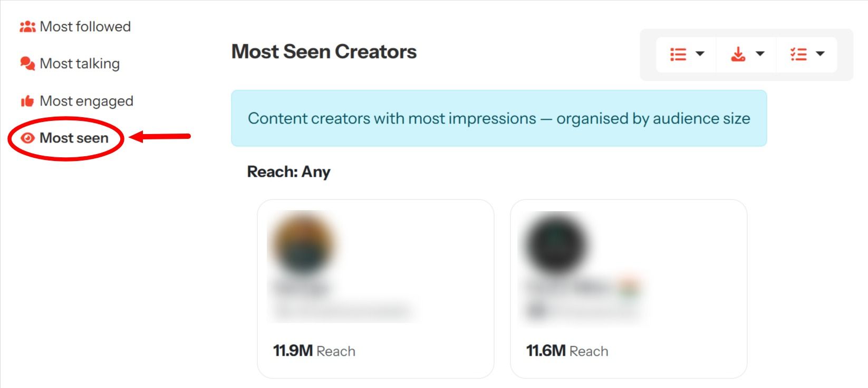The image size is (868, 388).
Task: Click the people icon beside Most followed
Action: coord(27,26)
